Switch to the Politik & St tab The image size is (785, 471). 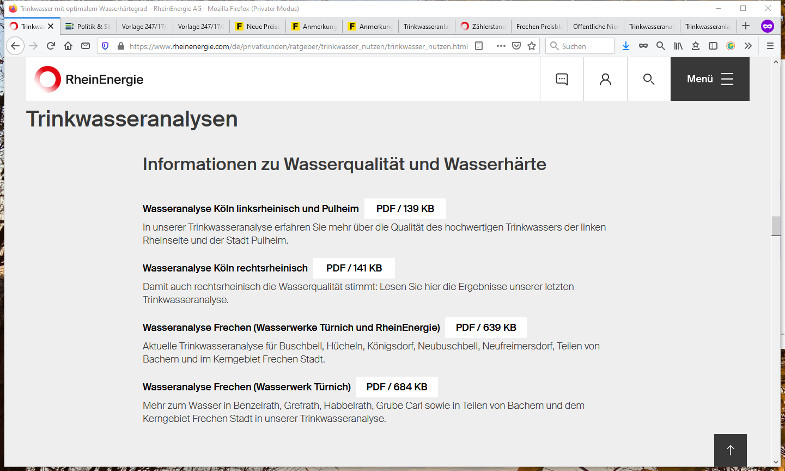pos(88,26)
